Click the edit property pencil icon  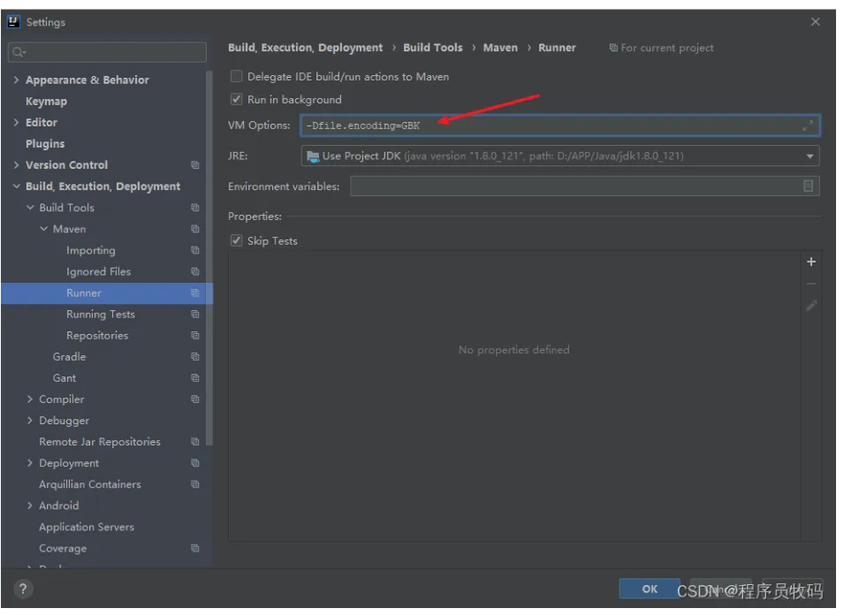pos(810,306)
